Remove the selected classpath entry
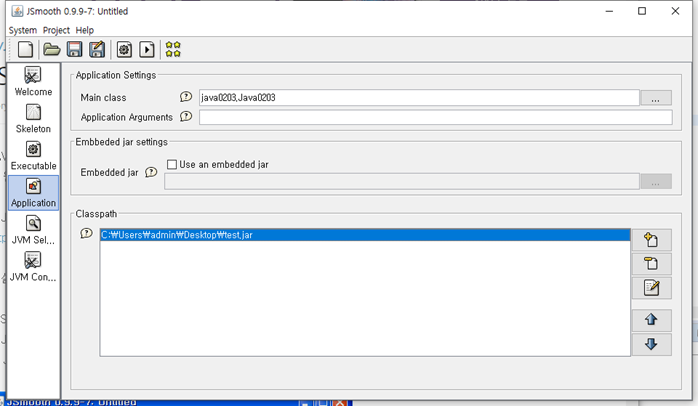698x406 pixels. pyautogui.click(x=651, y=264)
